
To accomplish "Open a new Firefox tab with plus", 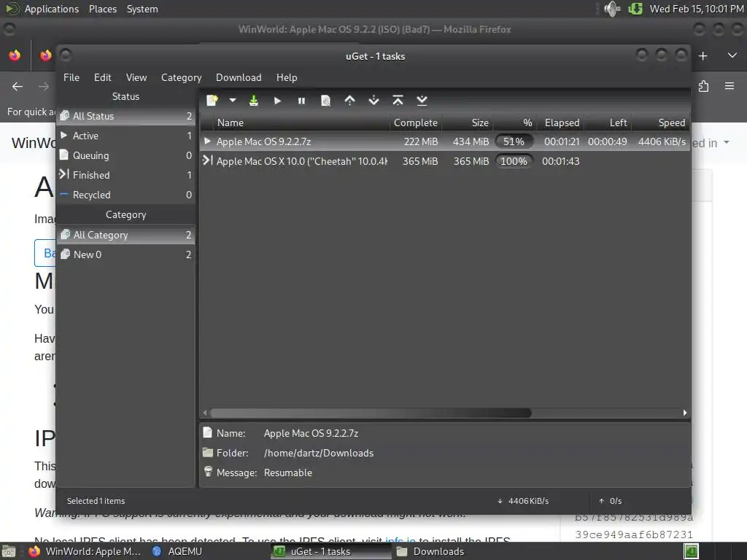I will click(x=703, y=56).
